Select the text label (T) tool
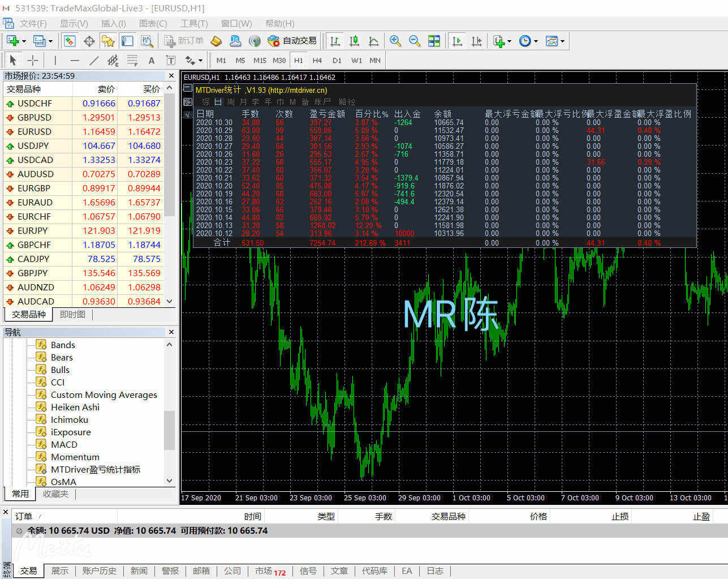Image resolution: width=728 pixels, height=579 pixels. pos(170,60)
